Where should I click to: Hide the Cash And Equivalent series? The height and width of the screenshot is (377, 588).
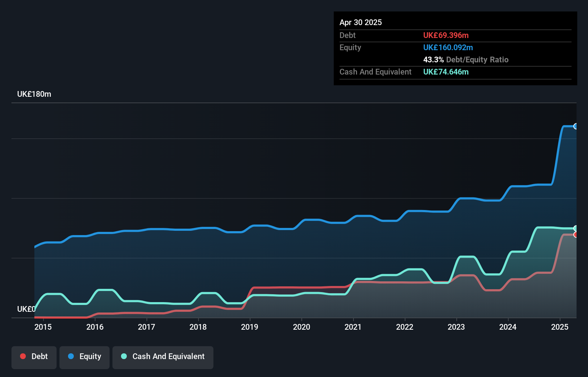click(163, 357)
